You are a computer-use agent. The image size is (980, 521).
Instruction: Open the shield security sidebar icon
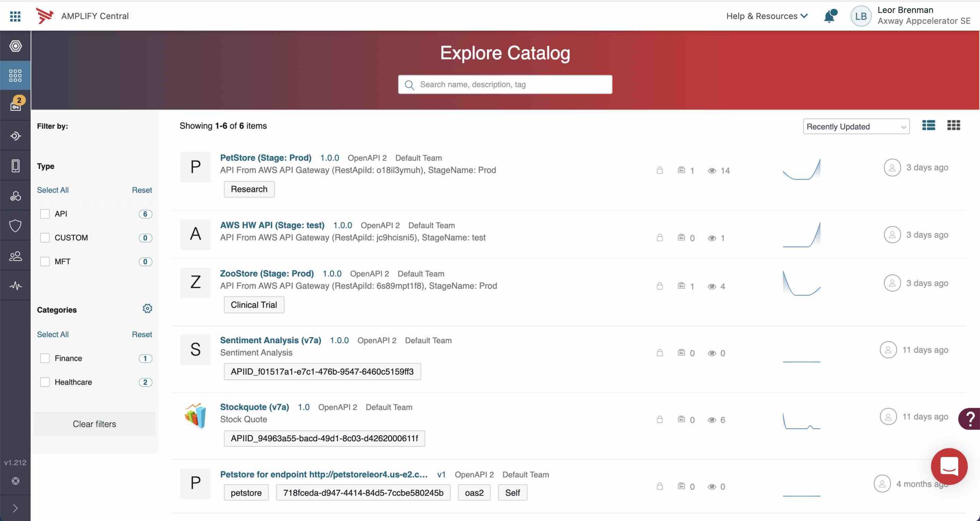coord(15,226)
